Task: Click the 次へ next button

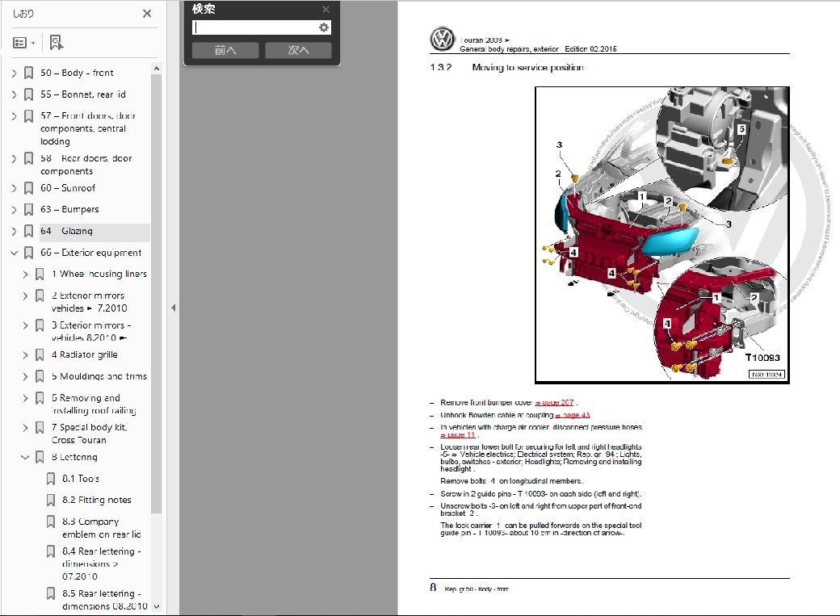Action: 298,50
